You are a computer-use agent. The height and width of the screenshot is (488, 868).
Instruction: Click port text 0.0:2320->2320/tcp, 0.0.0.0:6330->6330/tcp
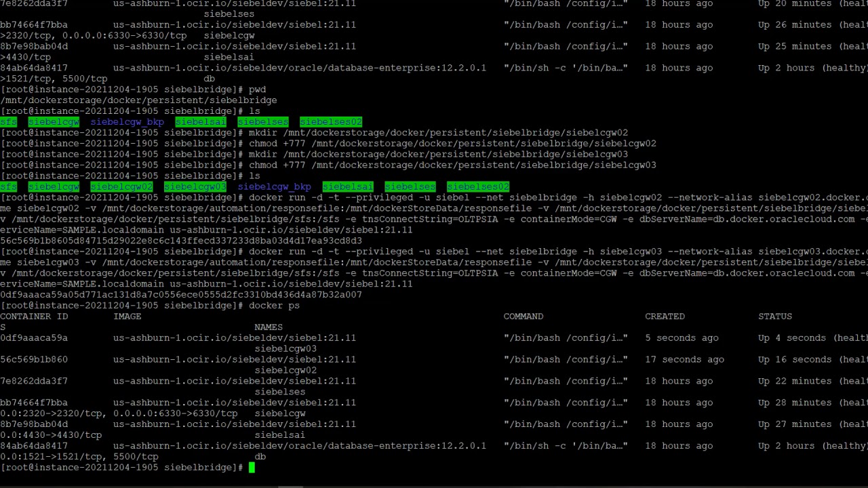(x=119, y=413)
